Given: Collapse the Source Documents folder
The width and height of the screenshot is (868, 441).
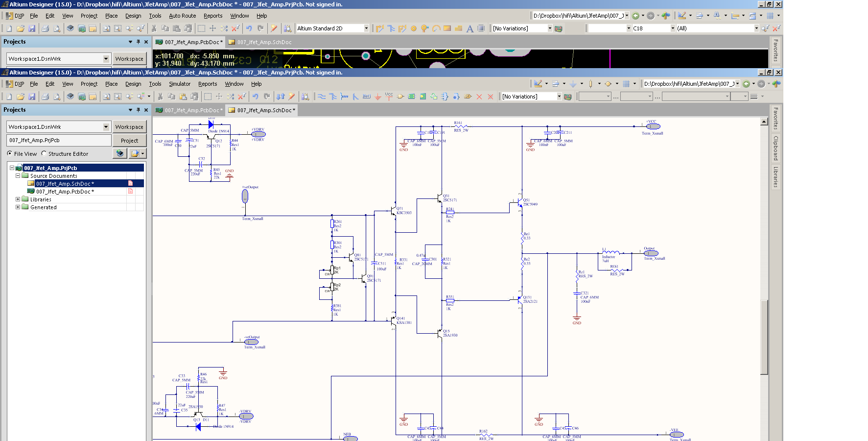Looking at the screenshot, I should (18, 175).
